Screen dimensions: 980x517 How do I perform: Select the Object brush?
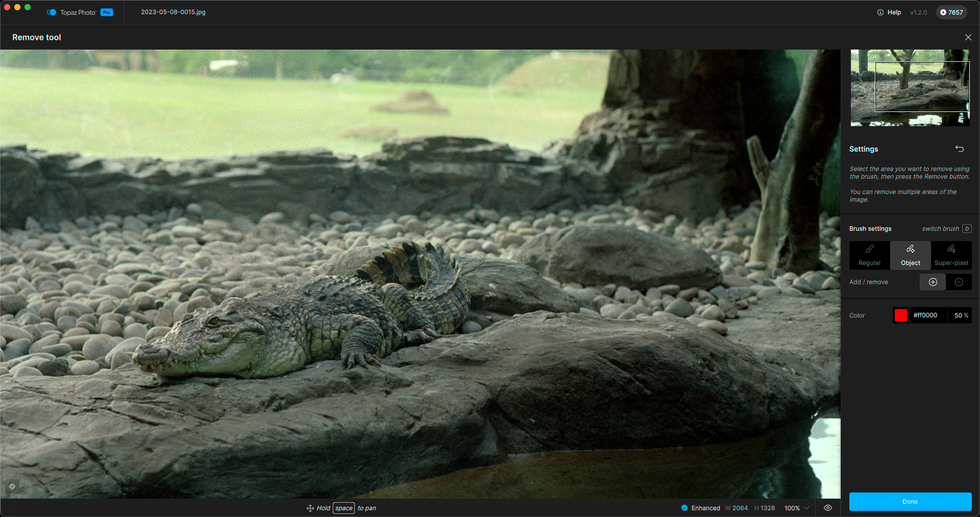tap(910, 255)
